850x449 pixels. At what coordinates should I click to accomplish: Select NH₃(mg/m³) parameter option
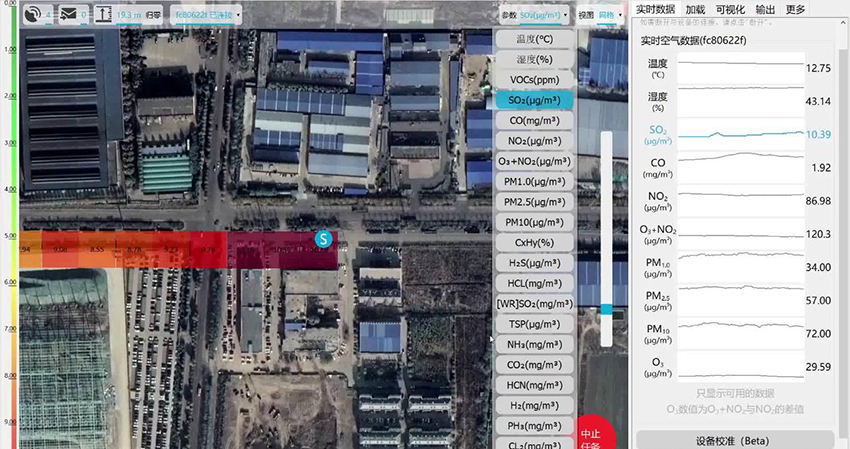point(534,344)
